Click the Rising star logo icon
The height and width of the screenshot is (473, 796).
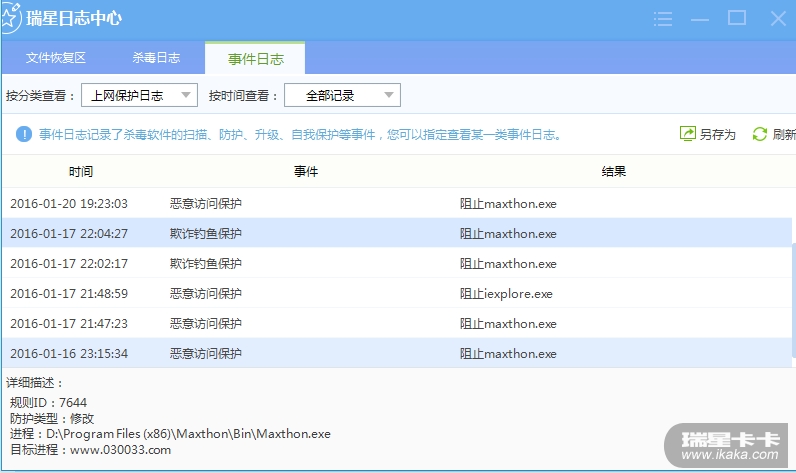point(10,18)
